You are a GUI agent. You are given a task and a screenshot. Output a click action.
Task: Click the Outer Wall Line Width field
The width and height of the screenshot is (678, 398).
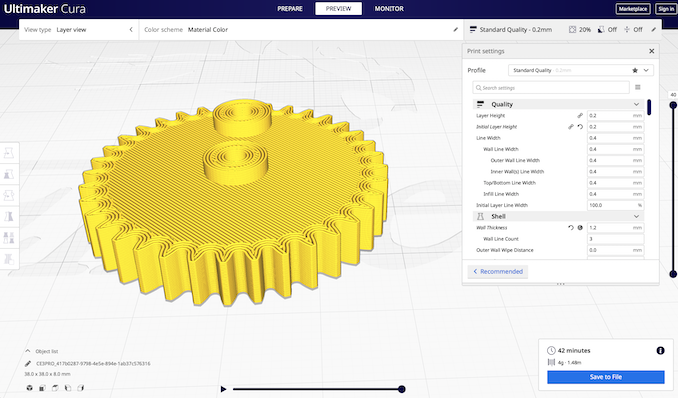tap(615, 160)
